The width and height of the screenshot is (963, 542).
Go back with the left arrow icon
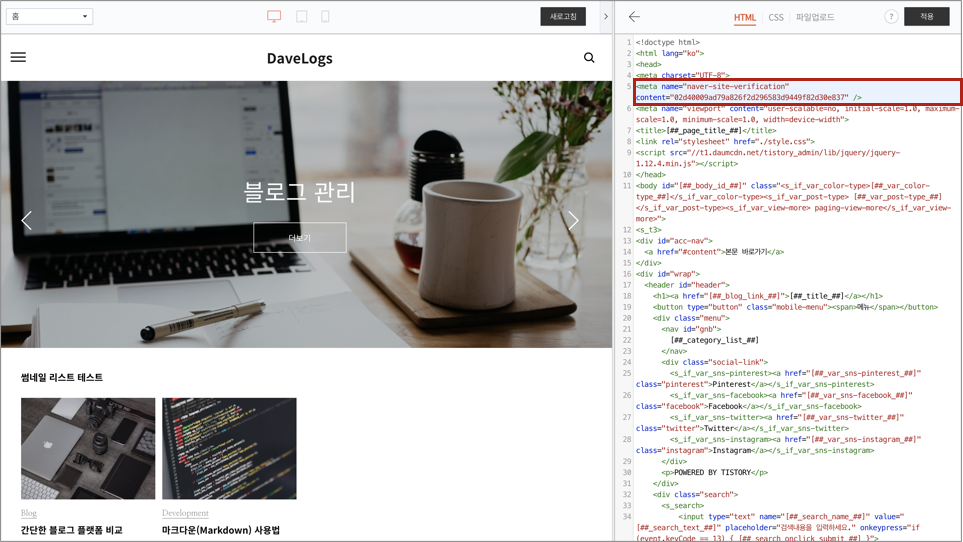pos(634,17)
